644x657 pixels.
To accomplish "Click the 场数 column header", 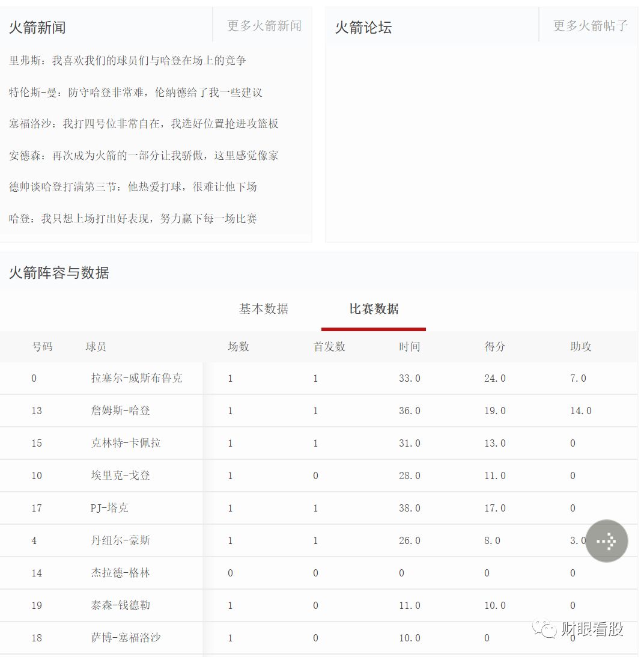I will [238, 347].
